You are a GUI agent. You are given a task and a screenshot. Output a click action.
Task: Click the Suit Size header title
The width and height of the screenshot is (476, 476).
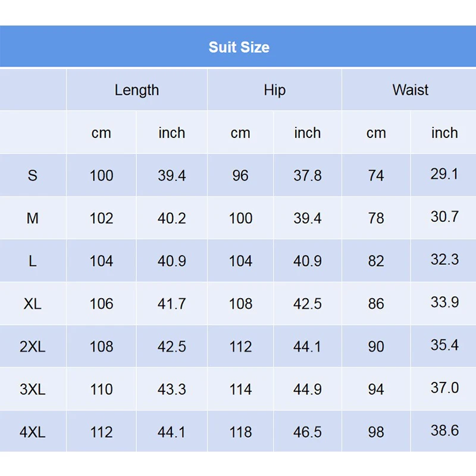click(239, 48)
